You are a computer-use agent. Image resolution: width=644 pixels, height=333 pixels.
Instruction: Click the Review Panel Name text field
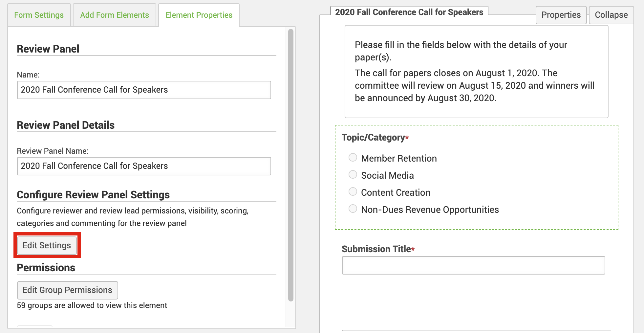tap(144, 166)
